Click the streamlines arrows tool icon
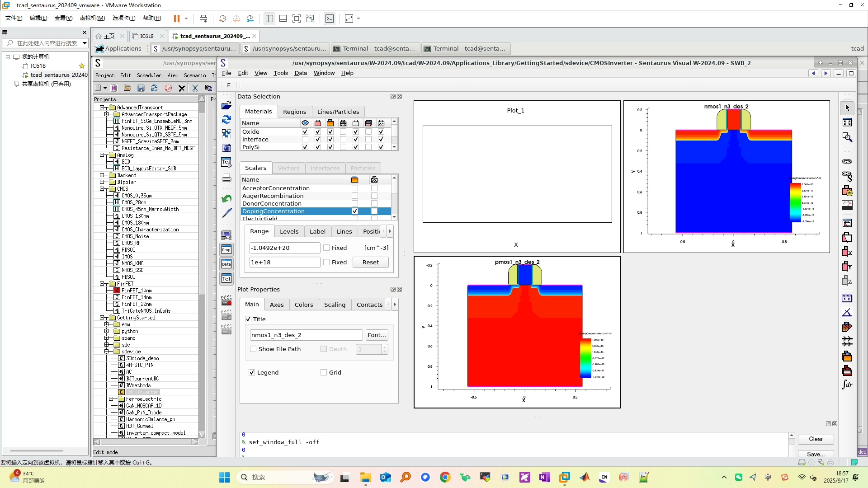Screen dimensions: 868x488 click(x=847, y=341)
